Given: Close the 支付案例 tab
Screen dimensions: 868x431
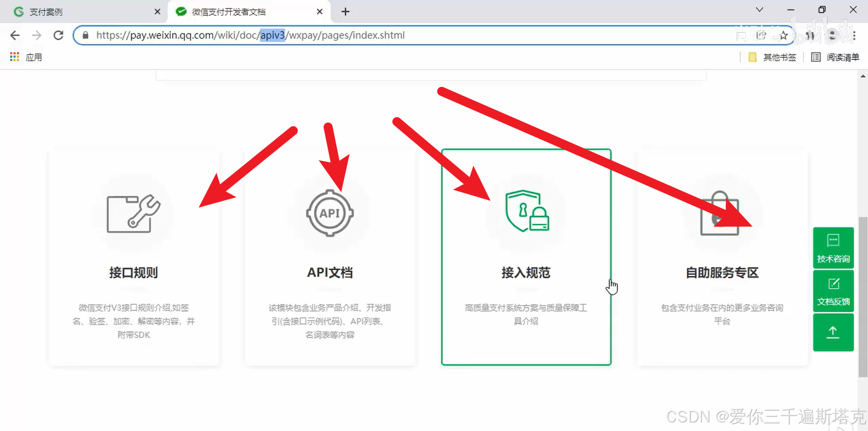Looking at the screenshot, I should click(x=157, y=12).
